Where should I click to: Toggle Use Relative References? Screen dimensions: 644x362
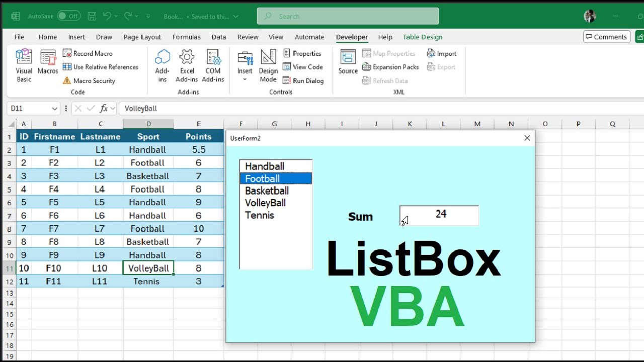tap(101, 67)
